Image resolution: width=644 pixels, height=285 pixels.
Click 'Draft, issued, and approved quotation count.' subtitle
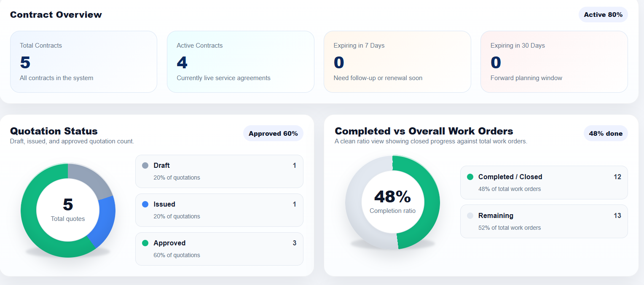[72, 141]
